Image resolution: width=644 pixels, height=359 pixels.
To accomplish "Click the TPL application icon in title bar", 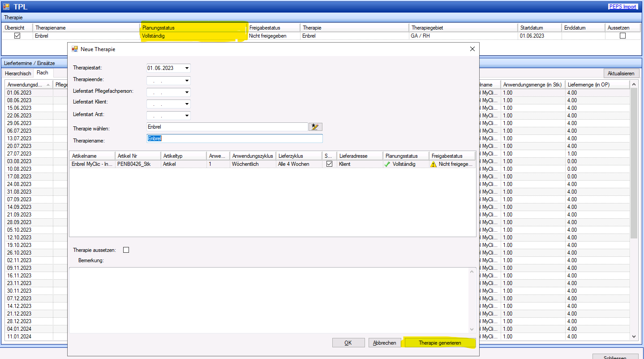I will 6,7.
